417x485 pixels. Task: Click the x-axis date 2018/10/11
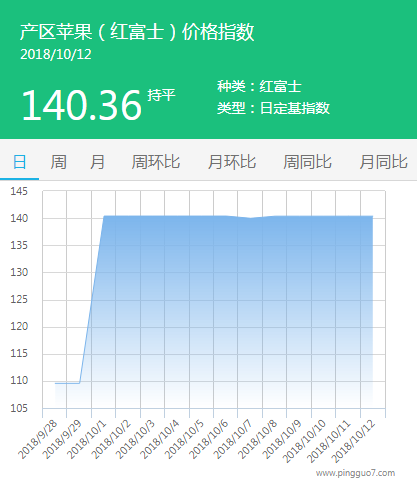pyautogui.click(x=329, y=441)
